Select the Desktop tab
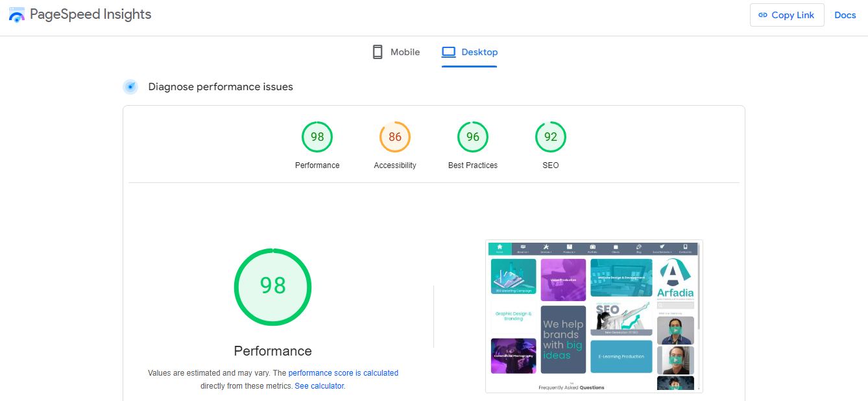Viewport: 868px width, 401px height. 470,52
